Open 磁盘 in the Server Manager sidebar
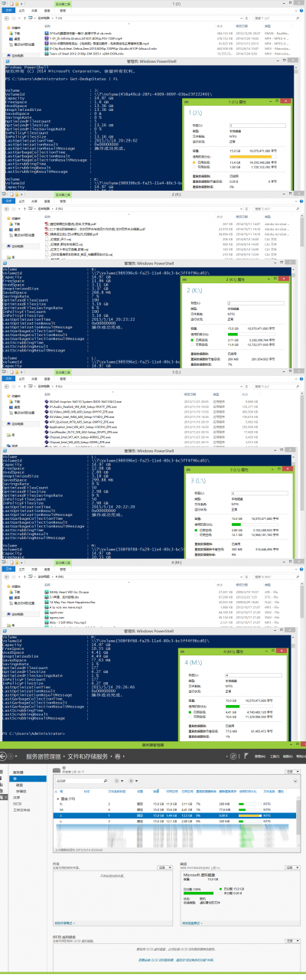The height and width of the screenshot is (980, 306). tap(19, 785)
